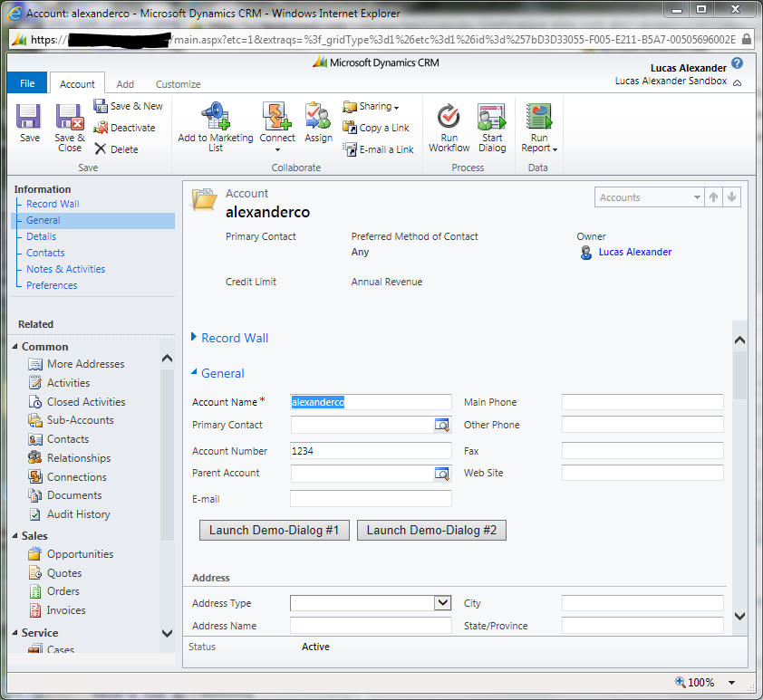The width and height of the screenshot is (763, 700).
Task: Click the Account Name field
Action: pos(371,402)
